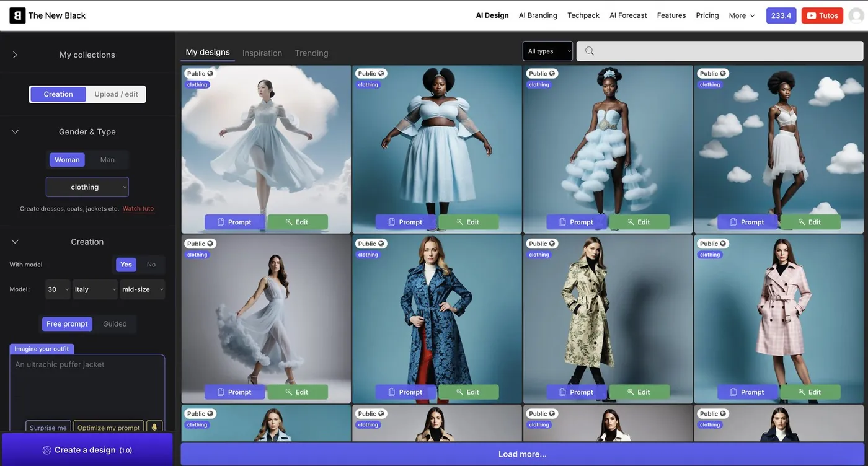868x466 pixels.
Task: Click the Surprise me button
Action: (48, 428)
